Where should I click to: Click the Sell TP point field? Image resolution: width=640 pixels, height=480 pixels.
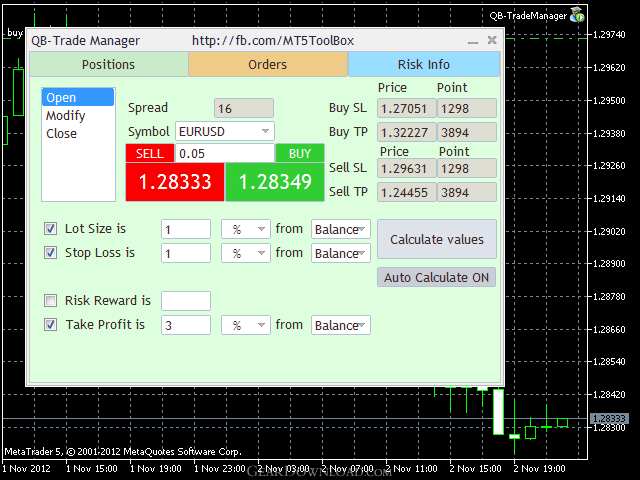(467, 192)
